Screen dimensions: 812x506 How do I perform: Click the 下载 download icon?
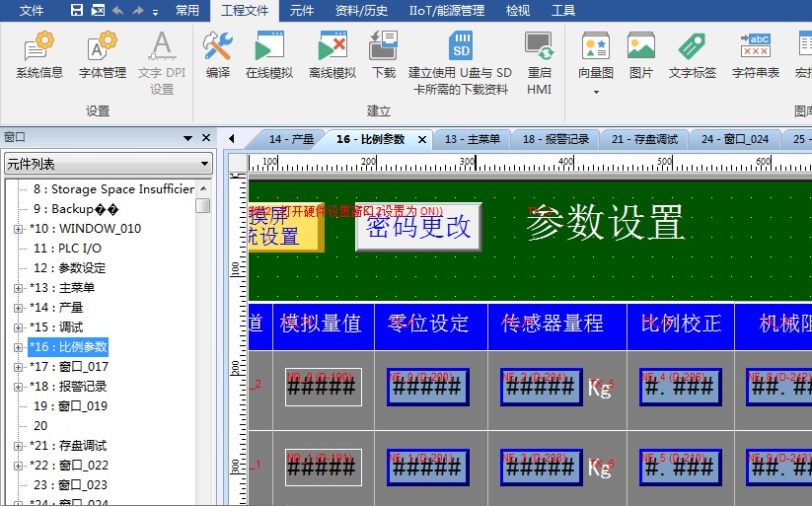383,55
